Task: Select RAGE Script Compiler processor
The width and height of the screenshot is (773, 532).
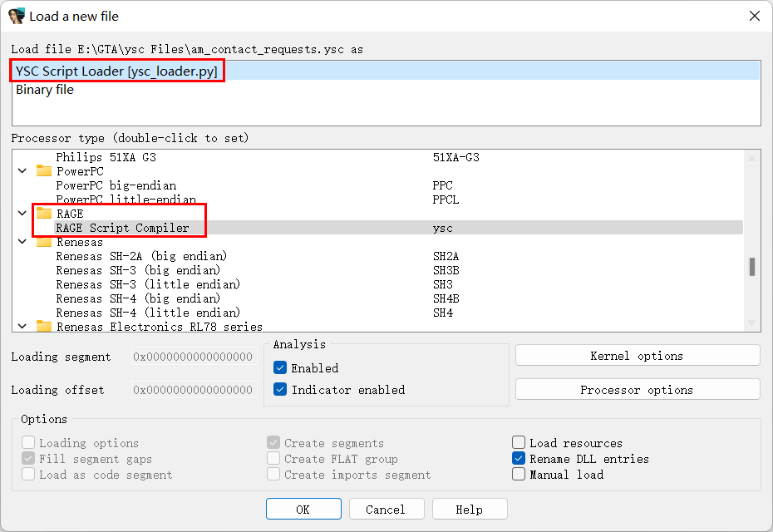Action: [122, 228]
